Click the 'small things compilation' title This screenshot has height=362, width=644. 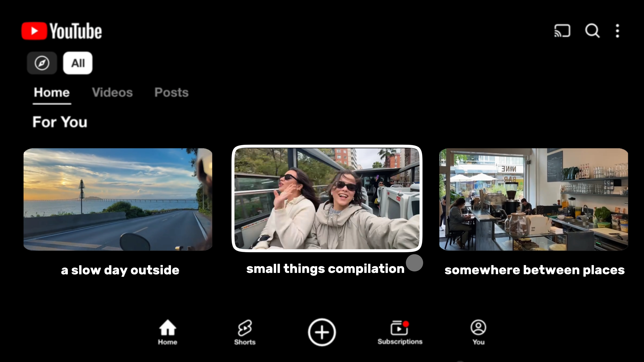point(325,269)
